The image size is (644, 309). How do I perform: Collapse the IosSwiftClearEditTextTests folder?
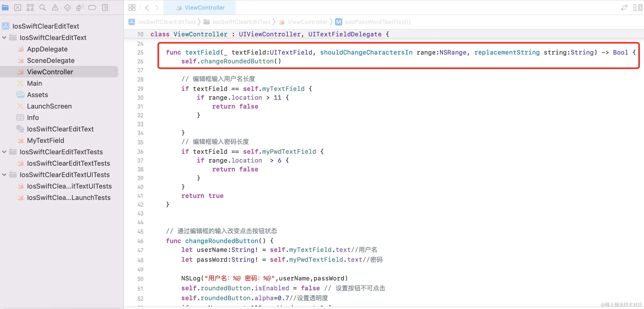[x=4, y=152]
